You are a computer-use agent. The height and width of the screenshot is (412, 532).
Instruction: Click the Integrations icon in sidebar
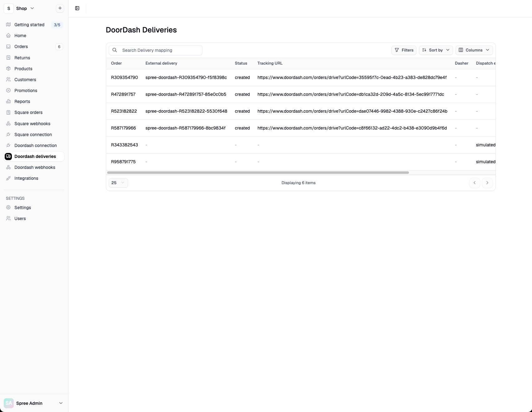[8, 178]
